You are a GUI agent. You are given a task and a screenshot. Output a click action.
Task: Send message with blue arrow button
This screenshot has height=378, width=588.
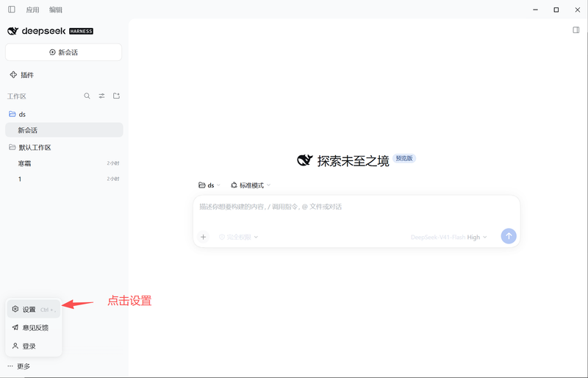point(509,236)
